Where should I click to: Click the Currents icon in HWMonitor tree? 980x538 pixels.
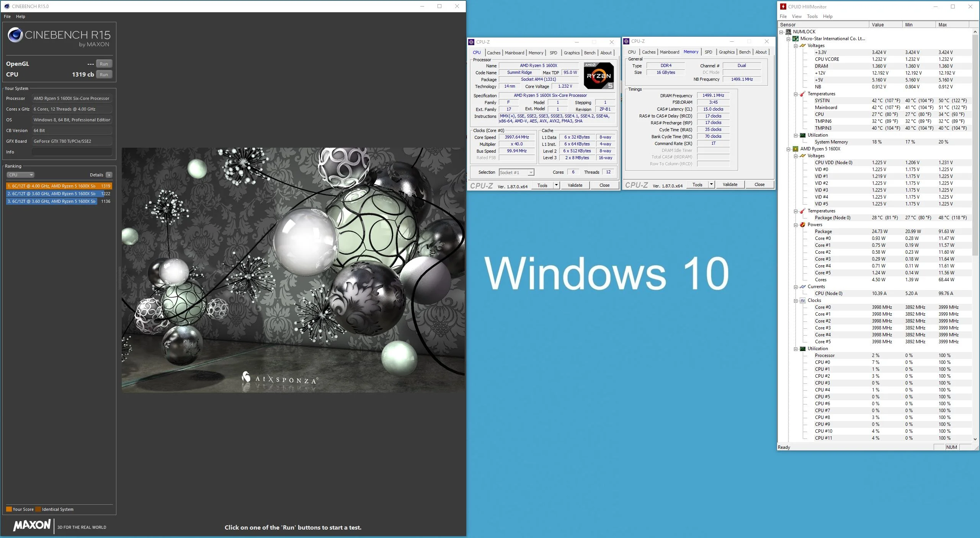click(x=803, y=287)
